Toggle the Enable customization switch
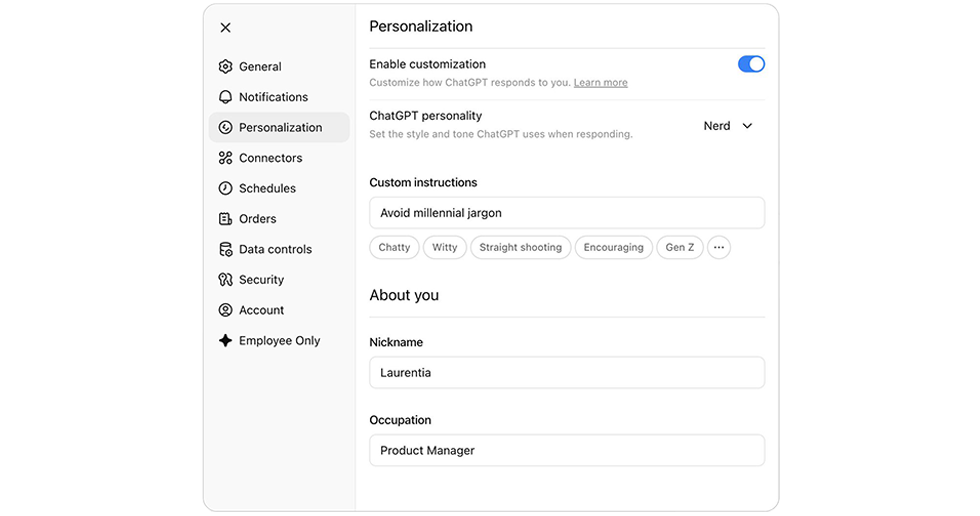 tap(751, 64)
